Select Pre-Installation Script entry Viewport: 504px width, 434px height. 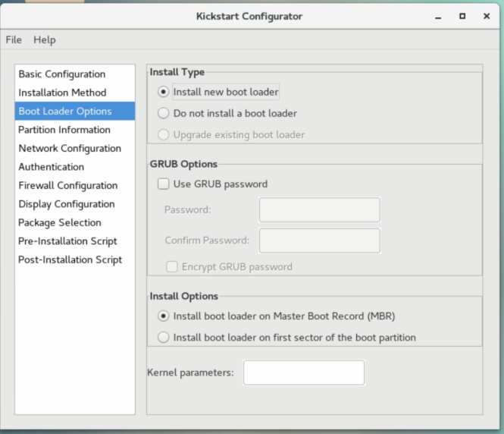pos(74,241)
